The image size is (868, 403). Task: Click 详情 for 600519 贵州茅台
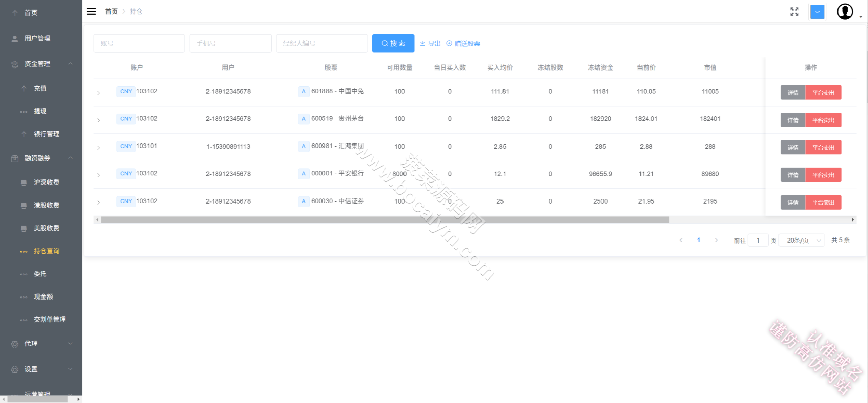793,120
